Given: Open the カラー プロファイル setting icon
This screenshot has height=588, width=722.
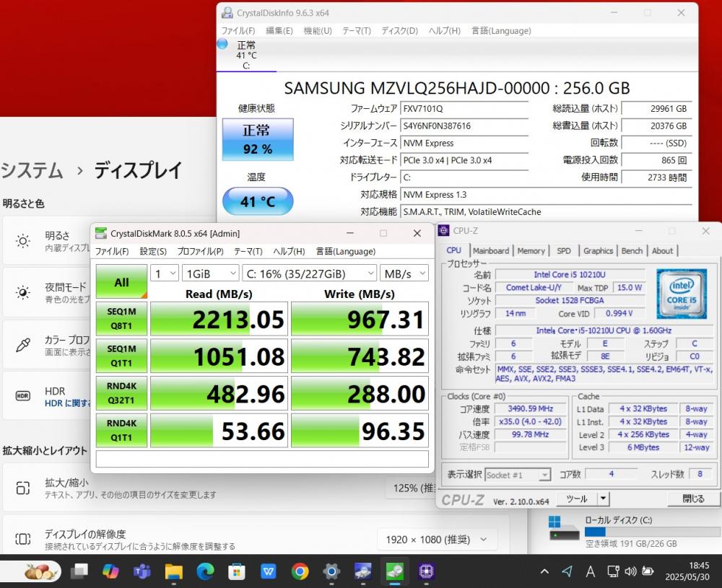Looking at the screenshot, I should (x=23, y=345).
